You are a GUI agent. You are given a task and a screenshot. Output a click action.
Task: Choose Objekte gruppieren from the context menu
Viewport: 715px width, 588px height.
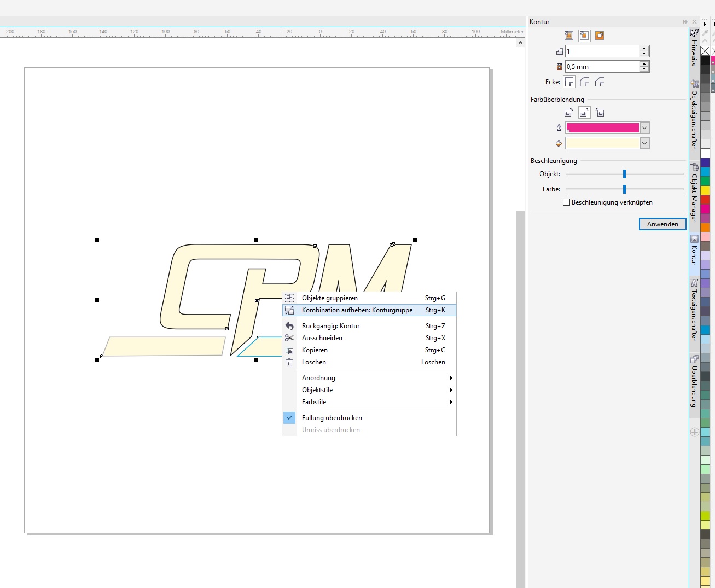[369, 298]
